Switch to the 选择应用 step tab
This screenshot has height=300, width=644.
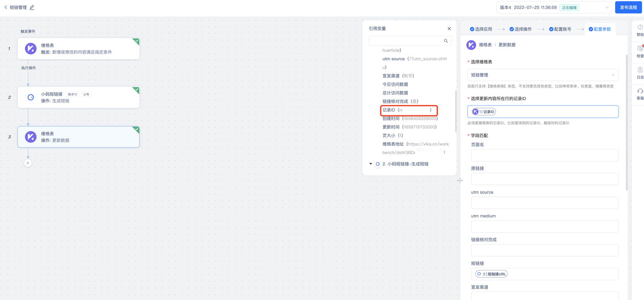(x=481, y=29)
